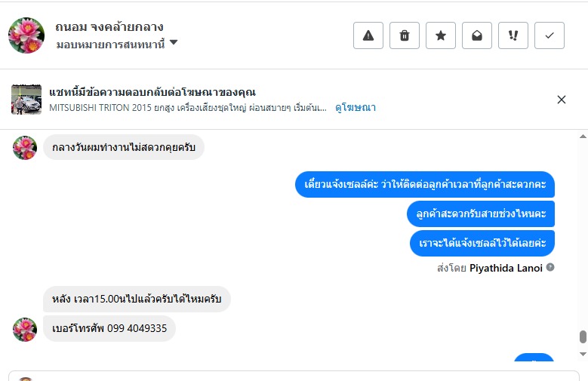Mark conversation as unread envelope icon
Viewport: 588px width, 381px height.
(477, 35)
